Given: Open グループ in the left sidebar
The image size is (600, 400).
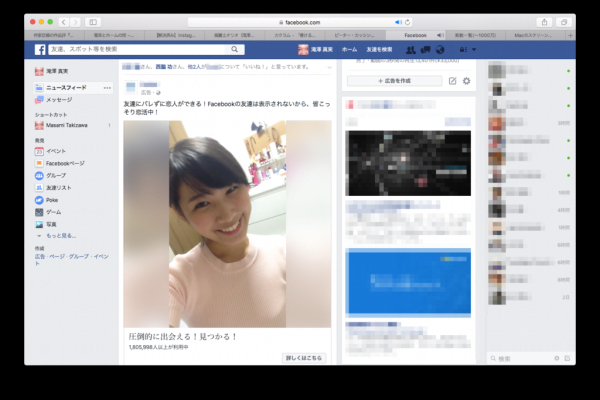Looking at the screenshot, I should pyautogui.click(x=39, y=175).
